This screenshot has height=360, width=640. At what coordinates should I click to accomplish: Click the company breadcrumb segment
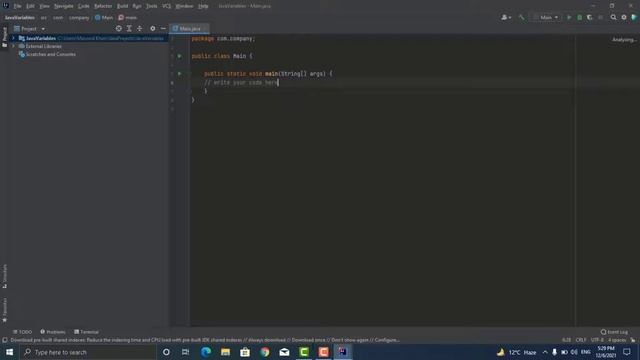coord(79,18)
